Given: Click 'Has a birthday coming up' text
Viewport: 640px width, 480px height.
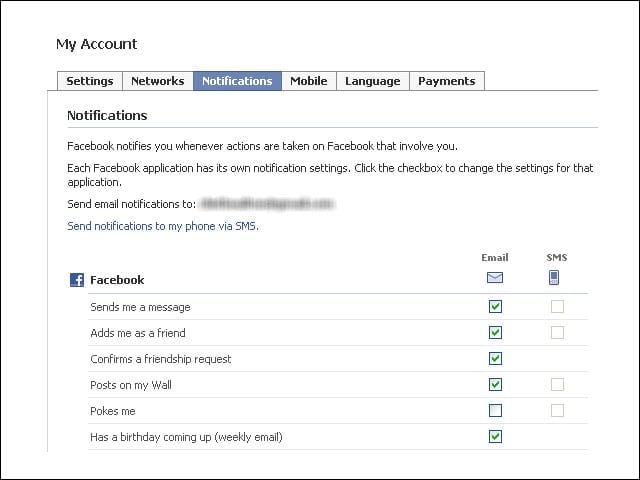Looking at the screenshot, I should click(x=187, y=438).
